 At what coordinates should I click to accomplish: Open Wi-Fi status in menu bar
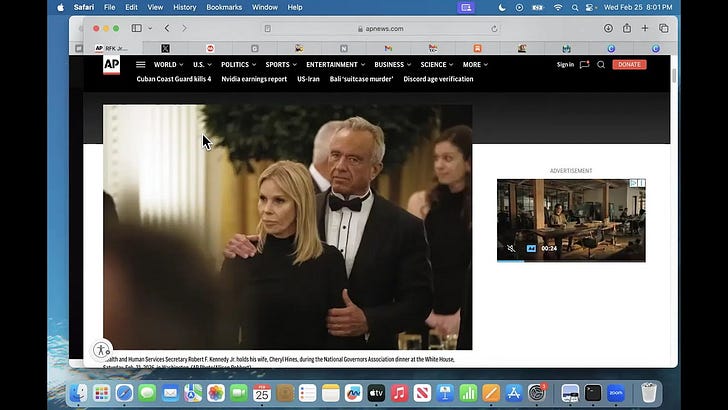pyautogui.click(x=558, y=7)
